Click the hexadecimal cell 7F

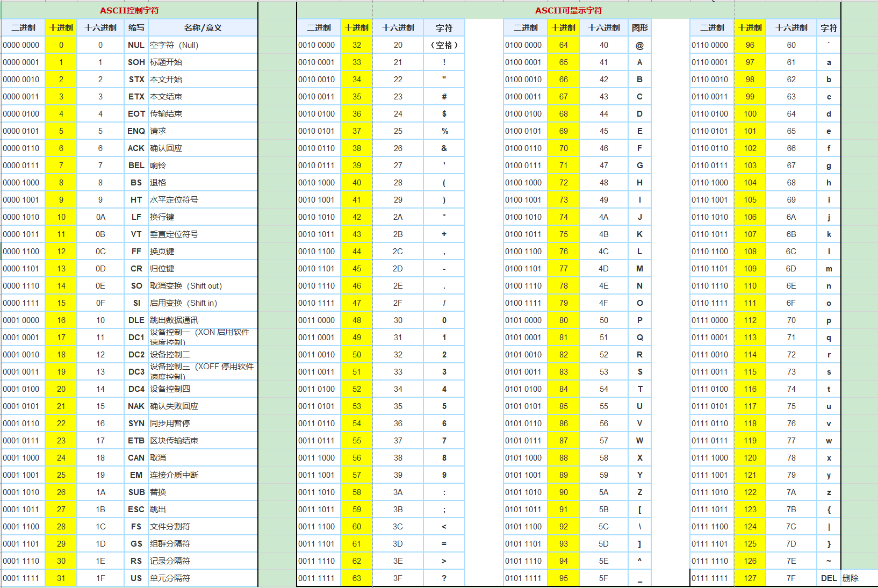pos(791,578)
